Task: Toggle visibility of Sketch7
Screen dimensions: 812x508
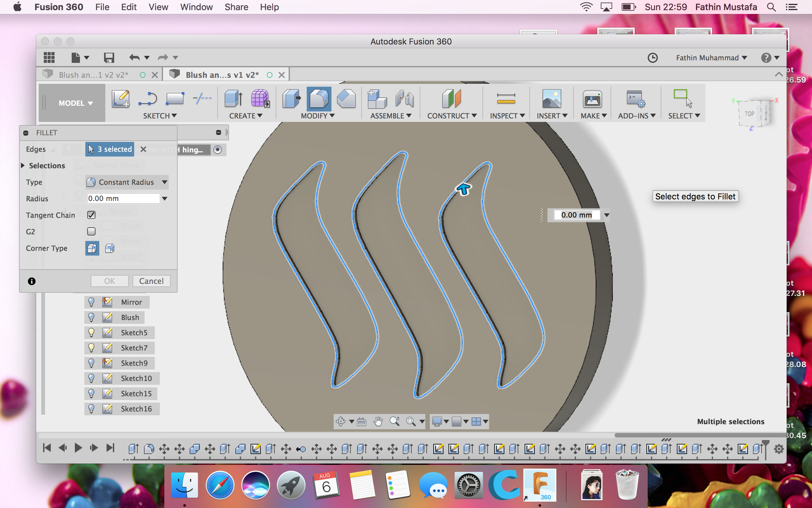Action: [91, 348]
